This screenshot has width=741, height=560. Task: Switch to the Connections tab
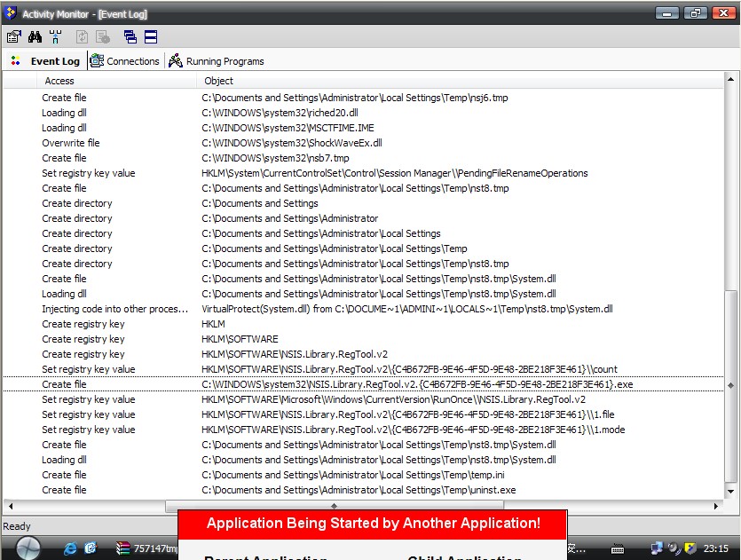tap(125, 61)
